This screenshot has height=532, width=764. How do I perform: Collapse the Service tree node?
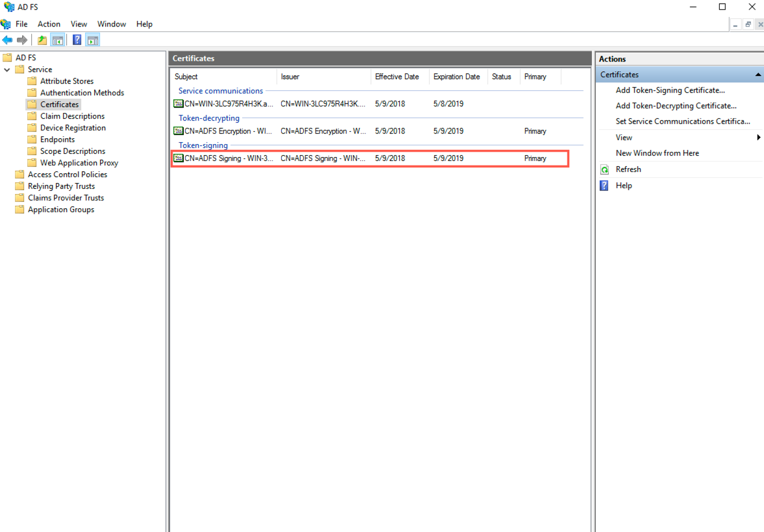point(7,69)
